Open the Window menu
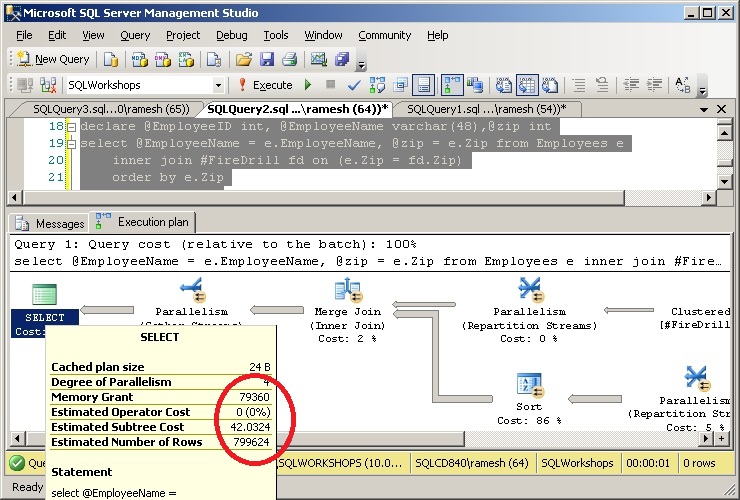This screenshot has height=500, width=740. coord(323,35)
